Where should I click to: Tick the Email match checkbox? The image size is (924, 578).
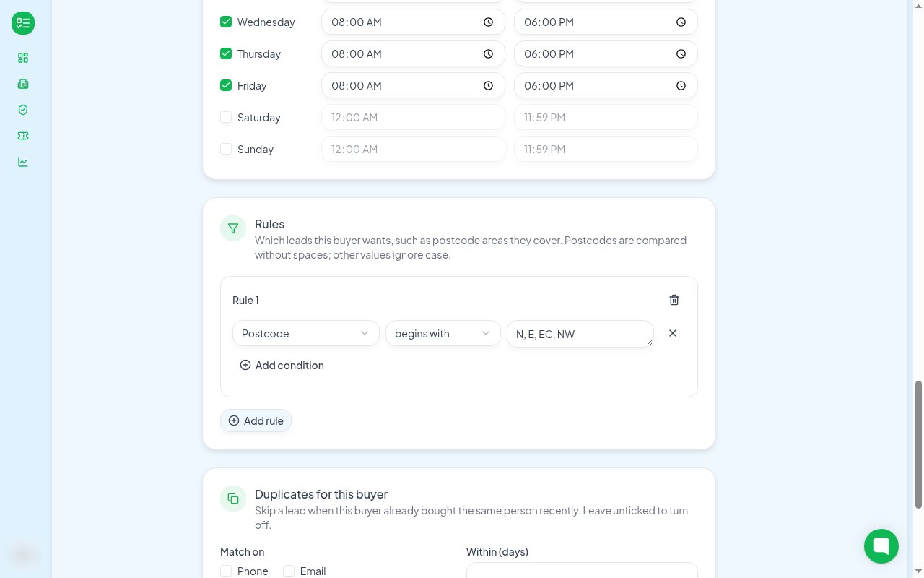coord(289,571)
